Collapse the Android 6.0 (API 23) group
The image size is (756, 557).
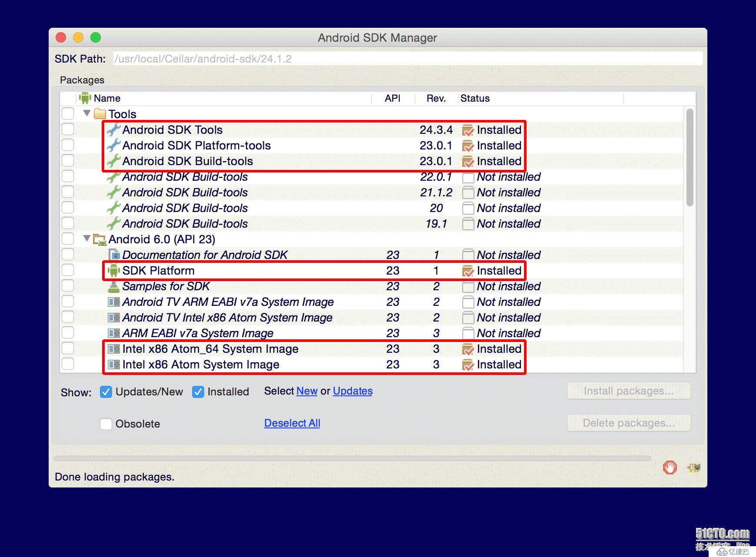[86, 239]
